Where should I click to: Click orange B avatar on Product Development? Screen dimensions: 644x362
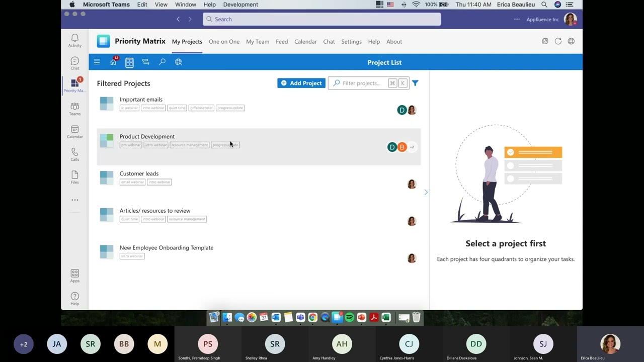tap(401, 147)
